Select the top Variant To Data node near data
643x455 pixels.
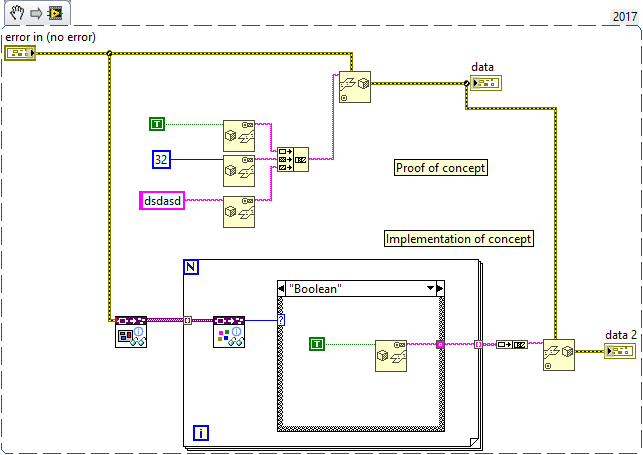(x=355, y=87)
